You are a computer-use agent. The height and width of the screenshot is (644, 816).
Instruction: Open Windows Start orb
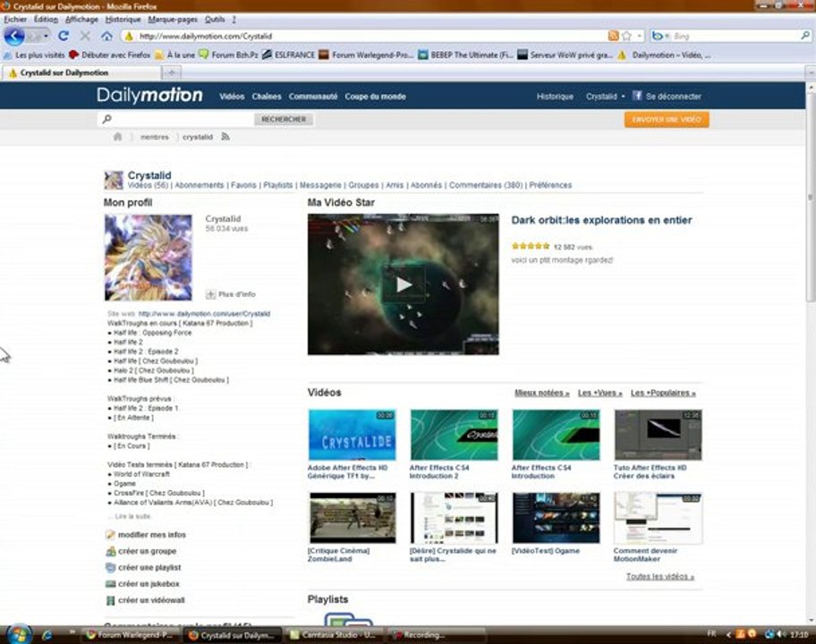pyautogui.click(x=20, y=634)
